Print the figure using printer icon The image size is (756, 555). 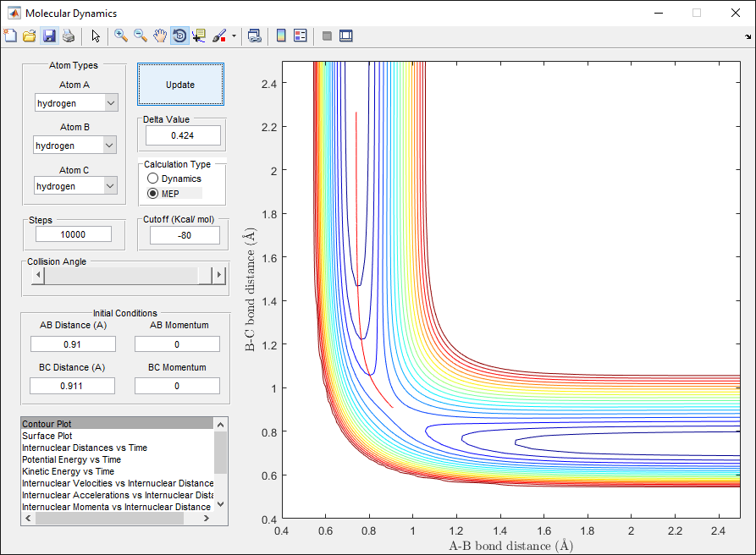68,36
